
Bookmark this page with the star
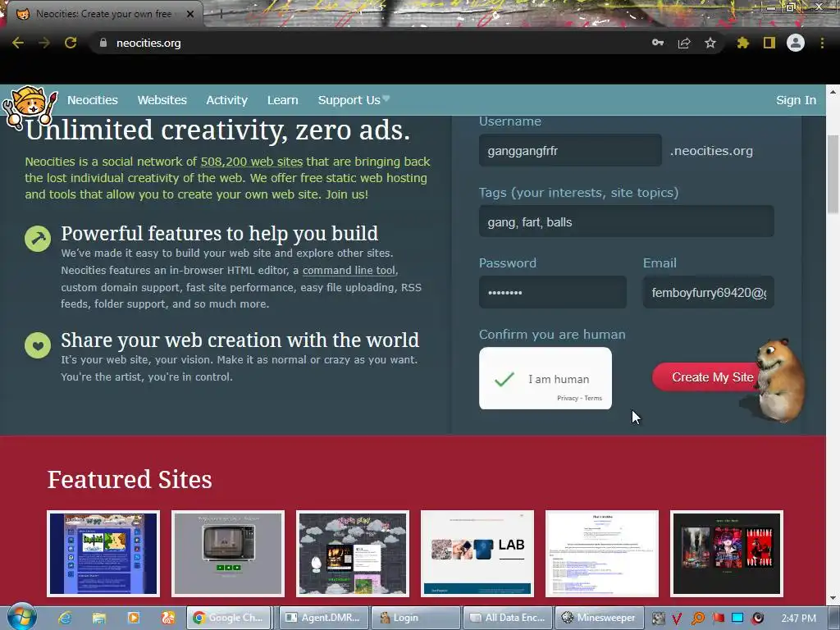710,43
